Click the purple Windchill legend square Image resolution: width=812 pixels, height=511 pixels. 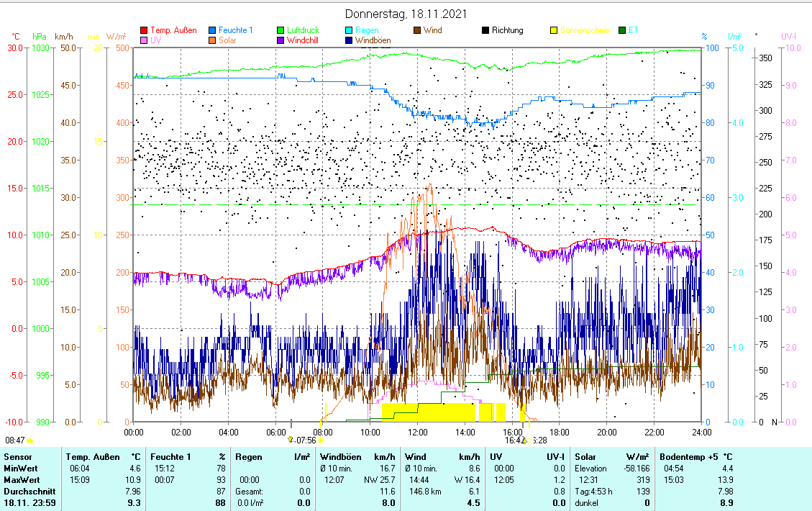tap(280, 41)
